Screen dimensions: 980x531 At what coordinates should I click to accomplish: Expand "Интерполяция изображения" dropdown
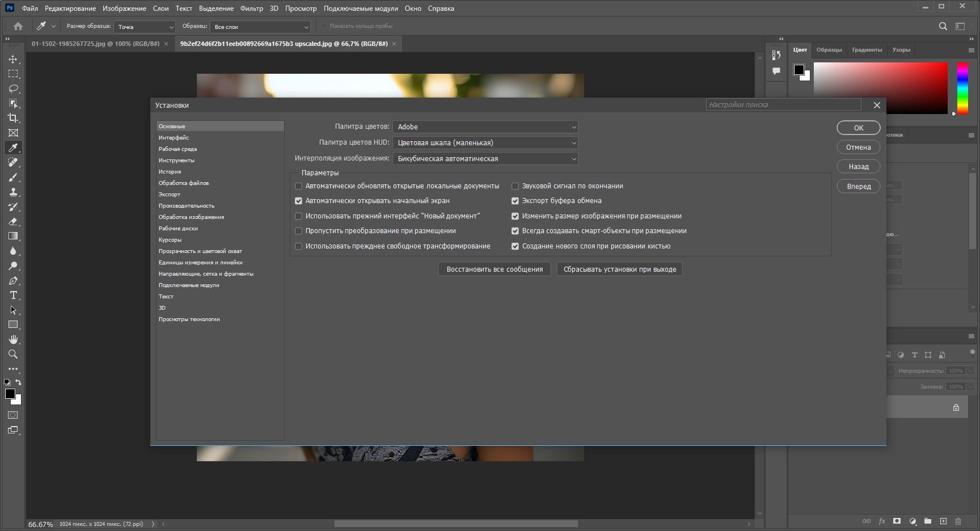click(485, 159)
